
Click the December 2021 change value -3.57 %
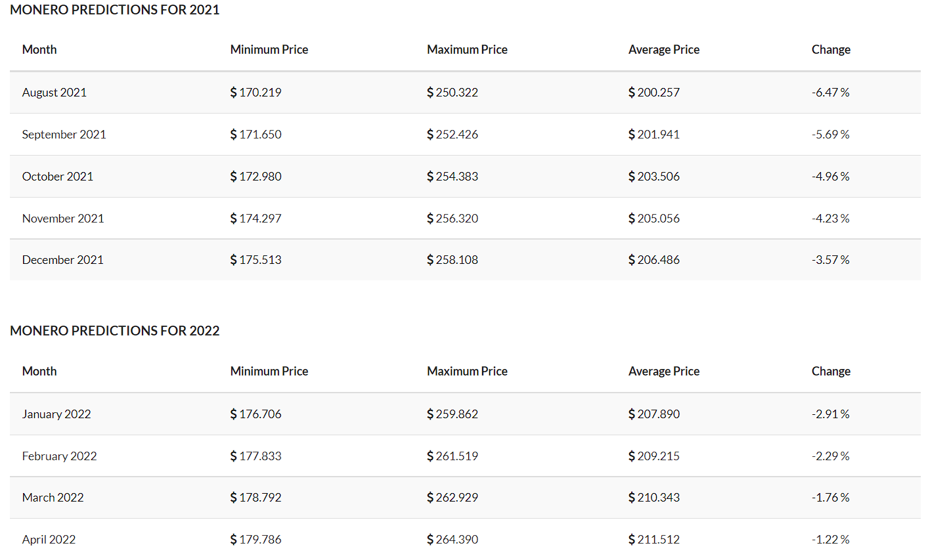pyautogui.click(x=830, y=260)
